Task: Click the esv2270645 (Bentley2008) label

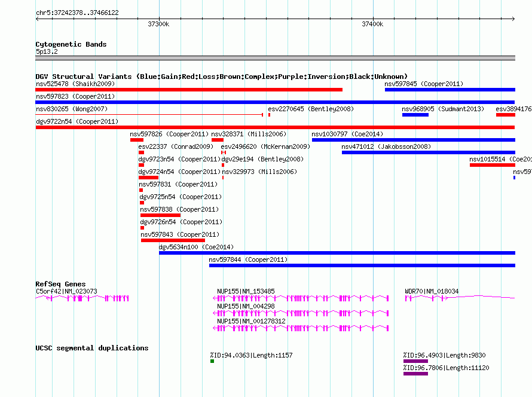Action: point(311,109)
